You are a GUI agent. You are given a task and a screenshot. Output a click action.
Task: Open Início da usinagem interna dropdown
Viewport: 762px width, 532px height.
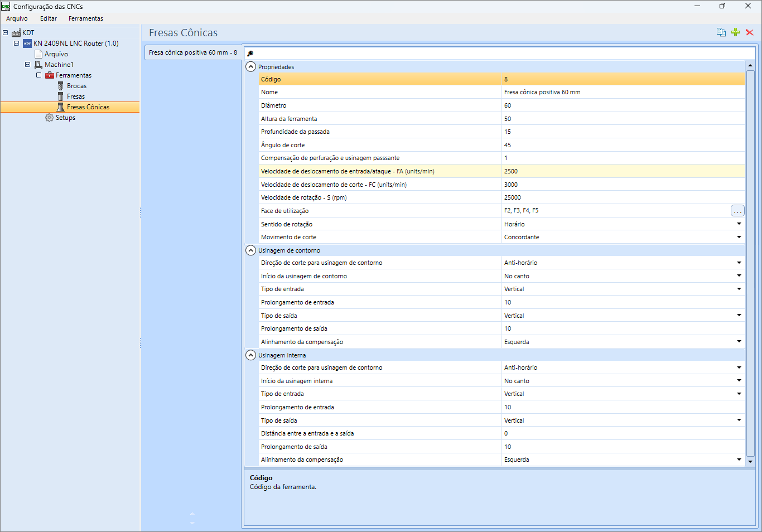pyautogui.click(x=739, y=381)
